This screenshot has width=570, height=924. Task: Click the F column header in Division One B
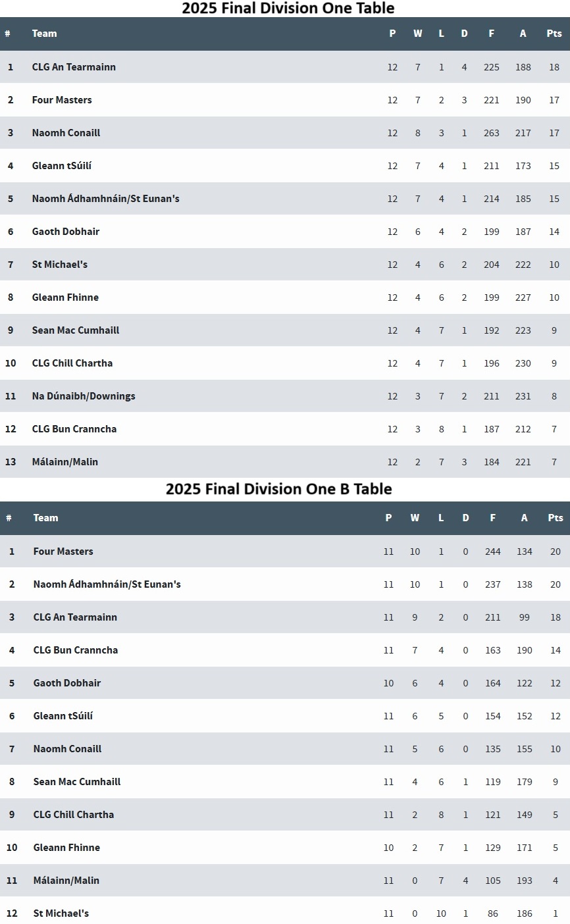(x=493, y=518)
